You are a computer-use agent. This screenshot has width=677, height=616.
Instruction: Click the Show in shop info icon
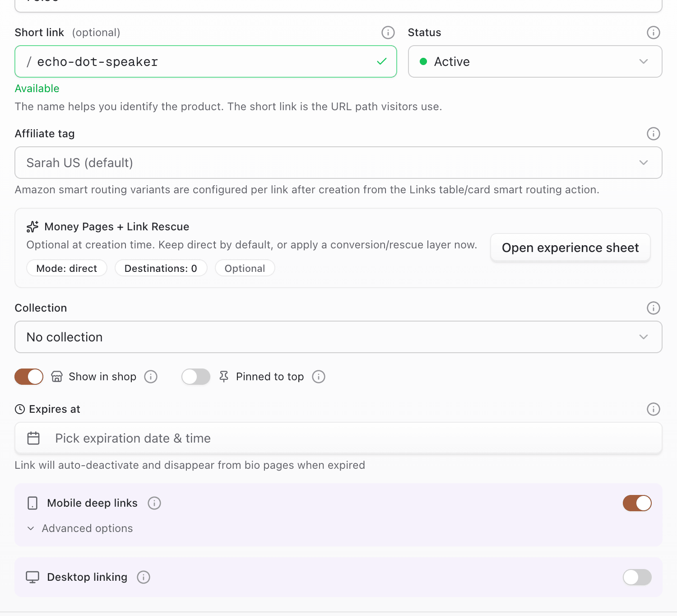151,377
